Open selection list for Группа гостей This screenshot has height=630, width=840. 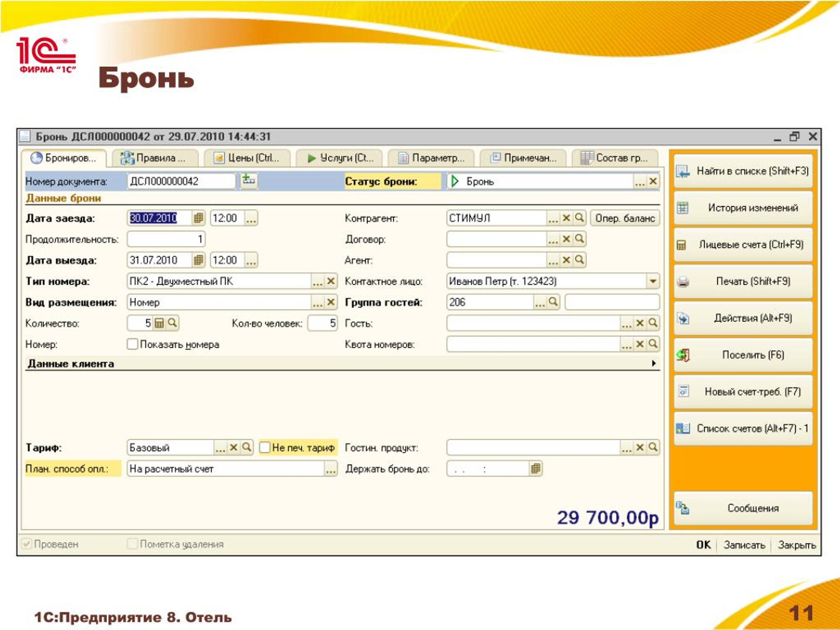click(x=540, y=303)
